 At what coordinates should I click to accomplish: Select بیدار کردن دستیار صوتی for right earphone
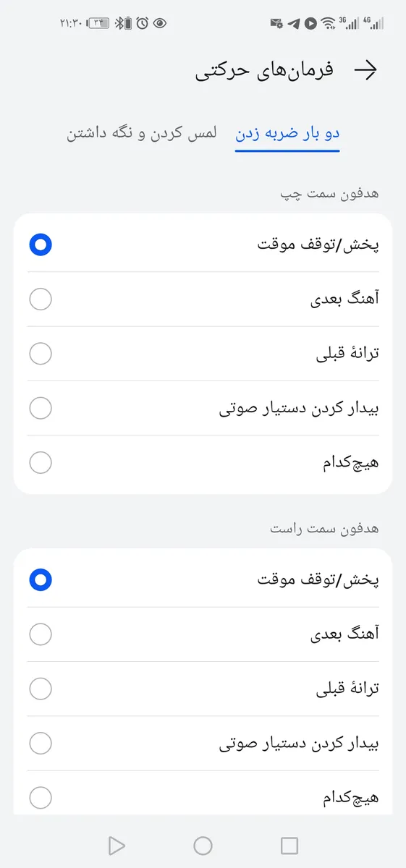coord(203,743)
